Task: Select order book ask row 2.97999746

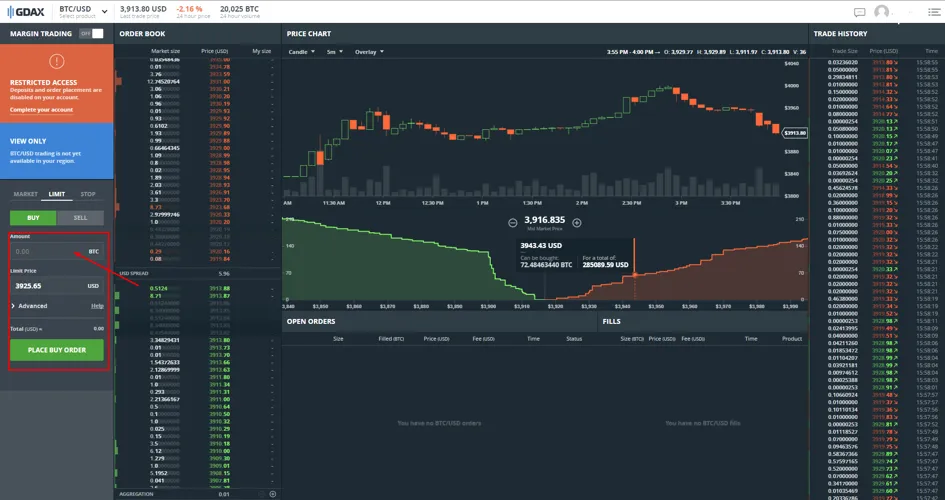Action: [197, 214]
